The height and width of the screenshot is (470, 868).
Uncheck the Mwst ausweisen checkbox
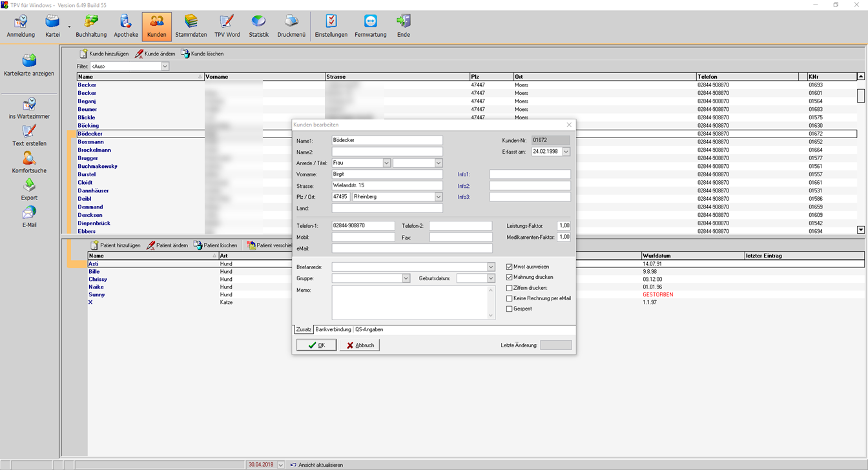click(510, 267)
